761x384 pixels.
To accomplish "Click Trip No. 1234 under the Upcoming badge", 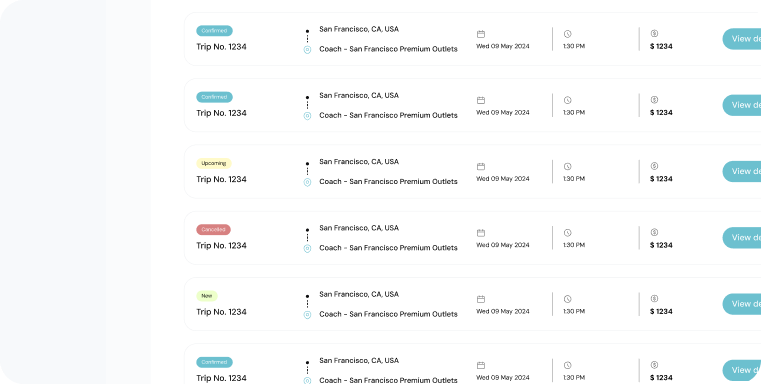I will click(221, 179).
